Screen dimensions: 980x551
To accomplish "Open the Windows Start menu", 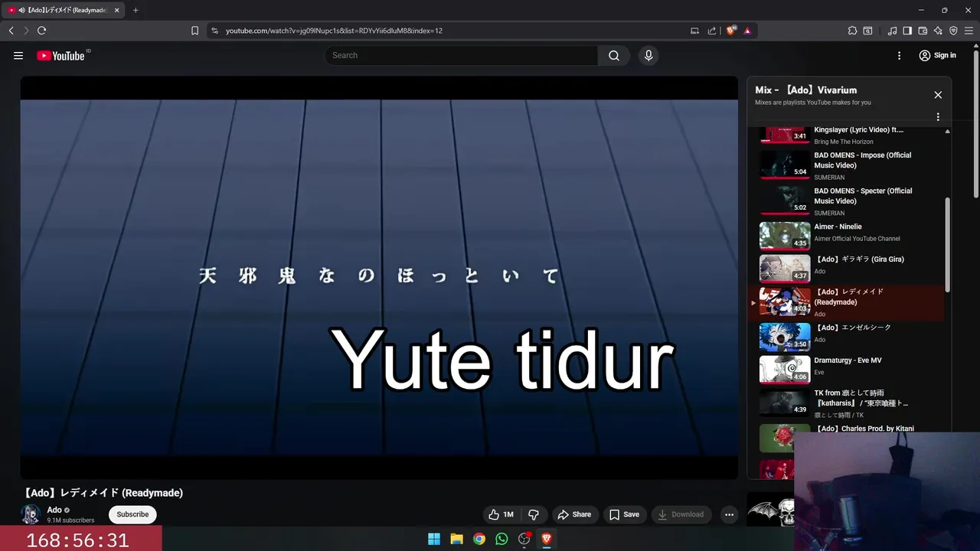I will (x=434, y=539).
